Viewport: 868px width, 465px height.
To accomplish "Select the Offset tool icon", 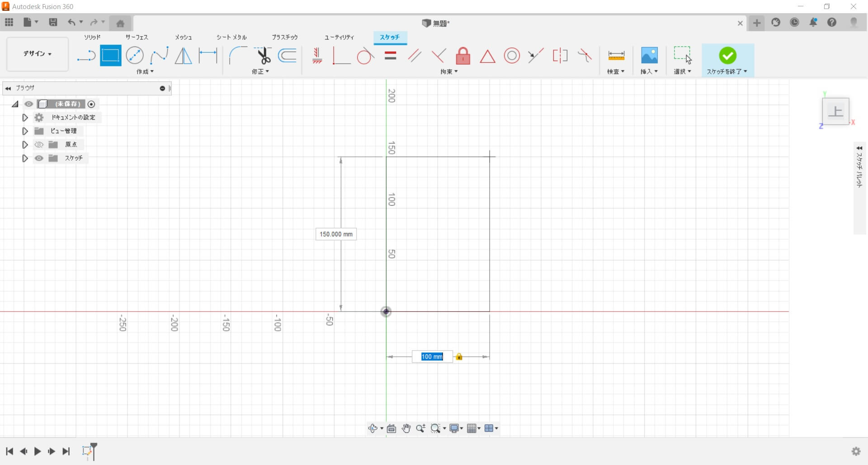I will tap(288, 56).
